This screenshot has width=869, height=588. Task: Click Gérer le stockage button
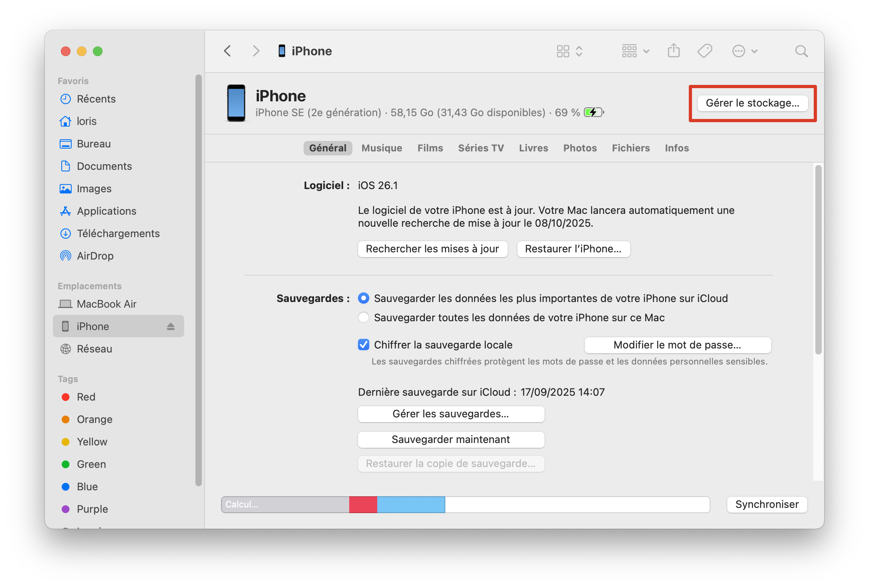coord(752,103)
